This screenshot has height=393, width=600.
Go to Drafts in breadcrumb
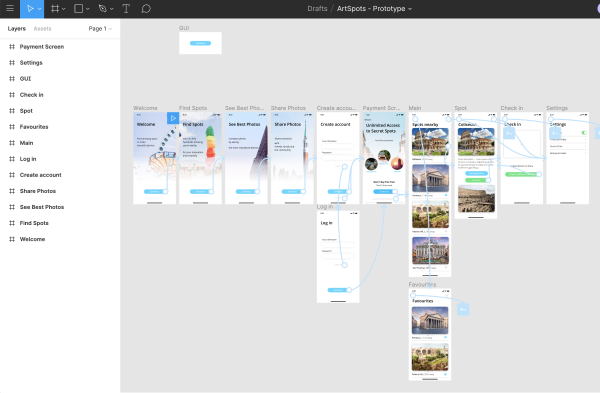[317, 8]
